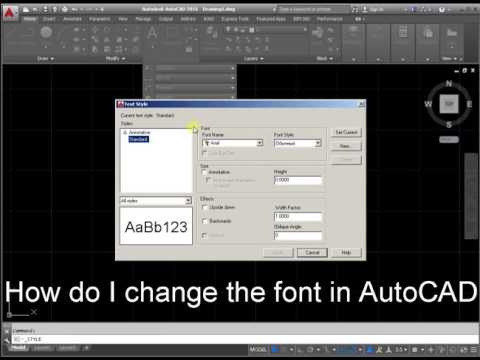Expand the Layers panel flyout arrow

[262, 59]
